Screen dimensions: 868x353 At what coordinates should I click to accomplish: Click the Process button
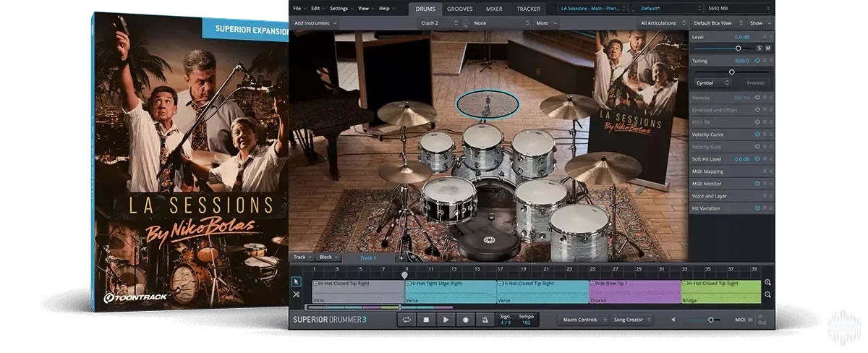point(755,83)
